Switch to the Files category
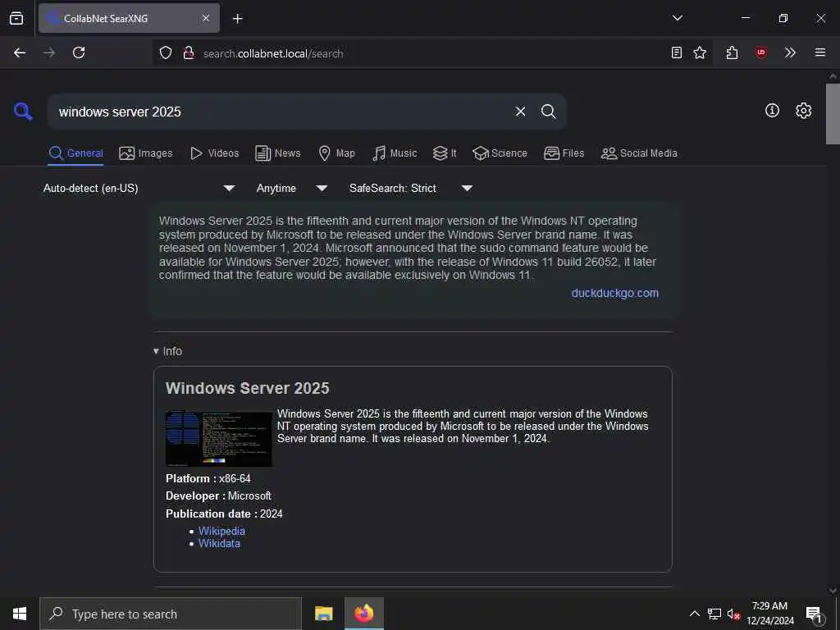Screen dimensions: 840x630 point(564,153)
